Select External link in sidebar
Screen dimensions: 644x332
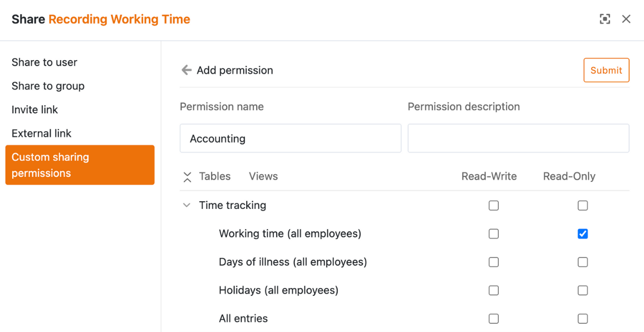tap(41, 133)
